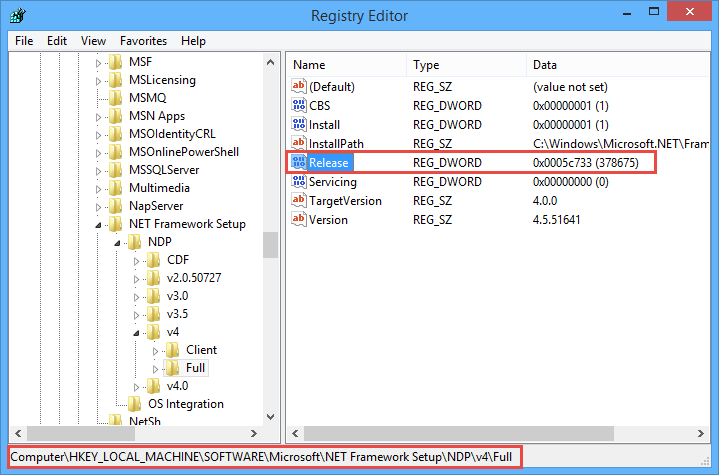Collapse the NET Framework Setup node
Viewport: 719px width, 475px height.
(x=100, y=225)
